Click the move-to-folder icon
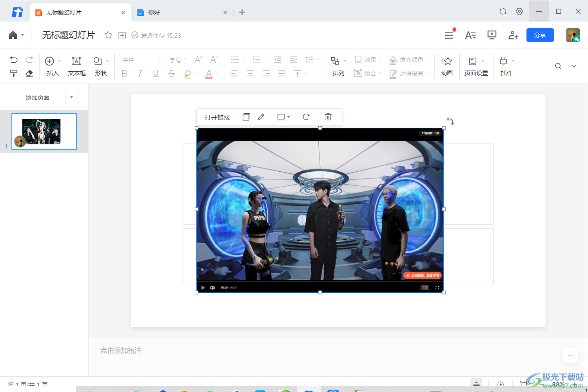Viewport: 588px width, 392px height. click(122, 35)
